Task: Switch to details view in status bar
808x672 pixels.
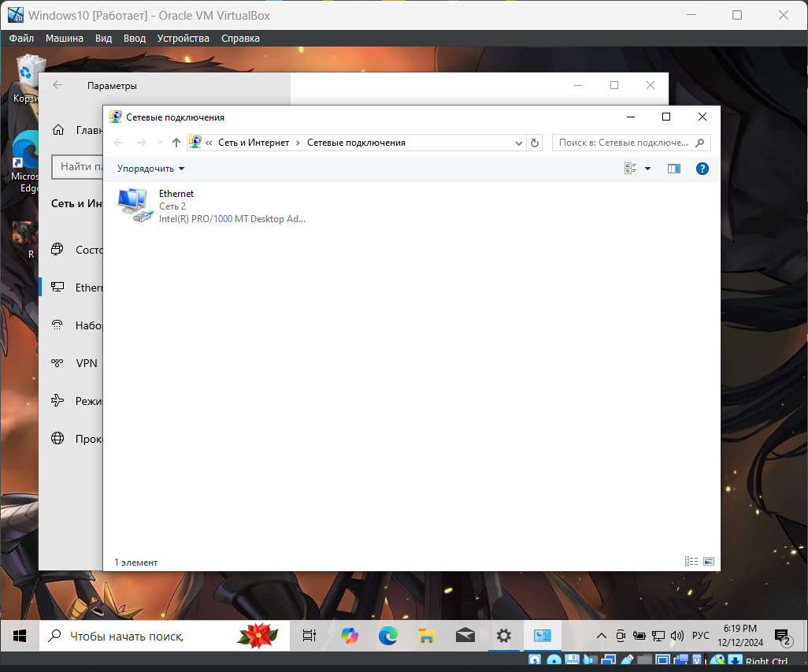Action: [691, 561]
